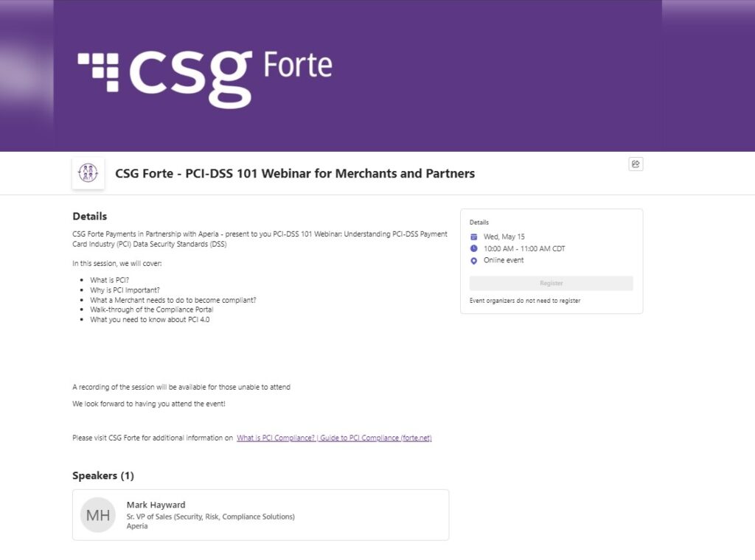Click the calendar icon beside Wed, May 15
Viewport: 755px width, 560px height.
click(474, 237)
